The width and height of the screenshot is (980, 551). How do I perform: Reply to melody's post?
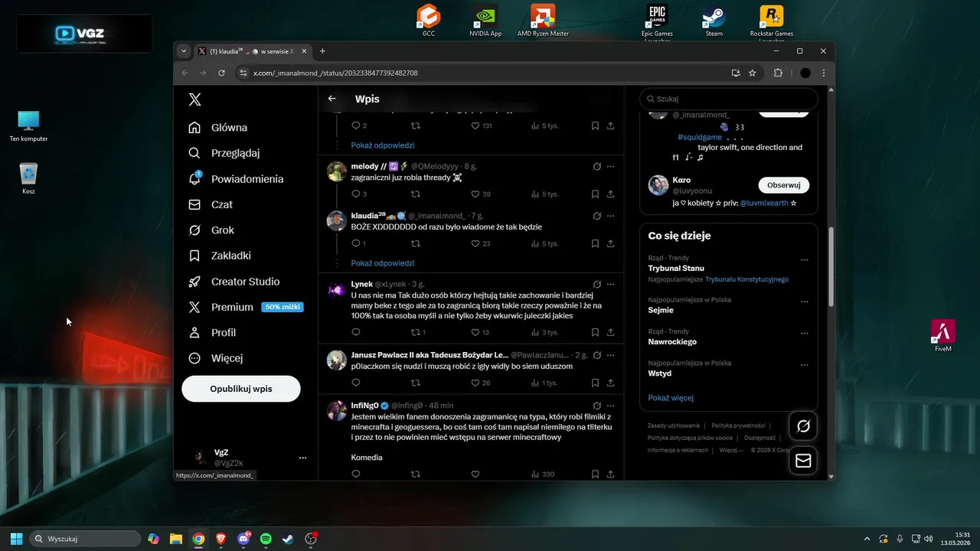click(x=355, y=194)
